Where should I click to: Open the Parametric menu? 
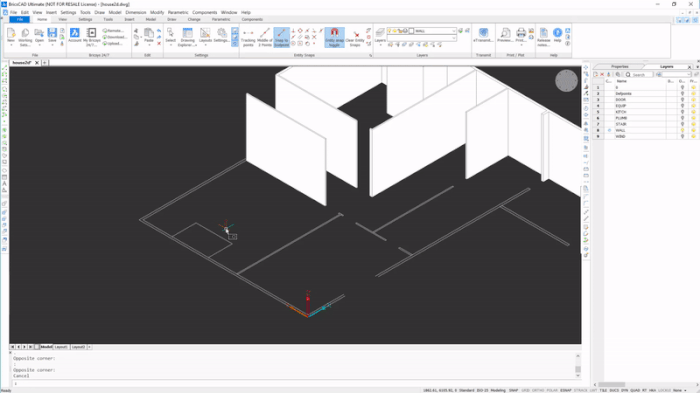click(178, 13)
